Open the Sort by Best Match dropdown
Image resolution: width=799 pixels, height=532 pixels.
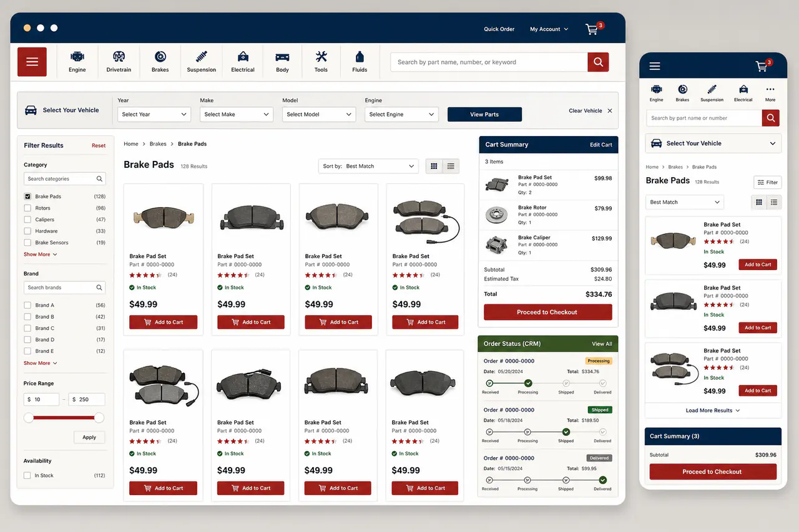[368, 167]
